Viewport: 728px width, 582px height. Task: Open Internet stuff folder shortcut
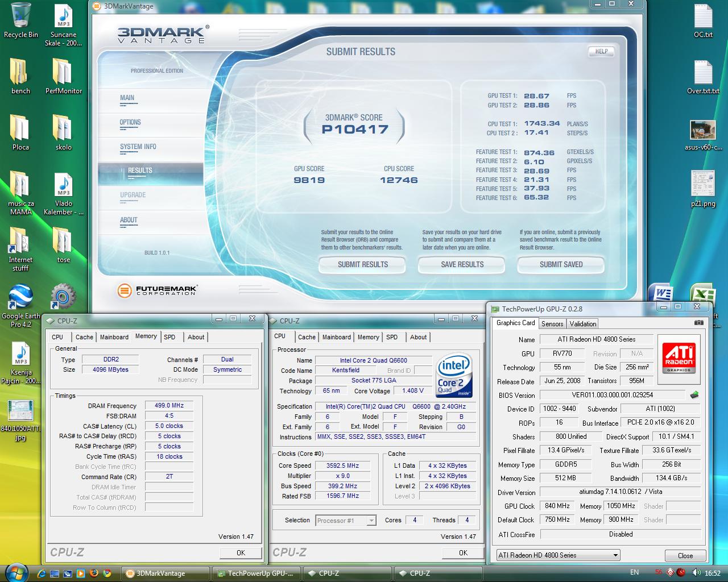click(x=20, y=250)
